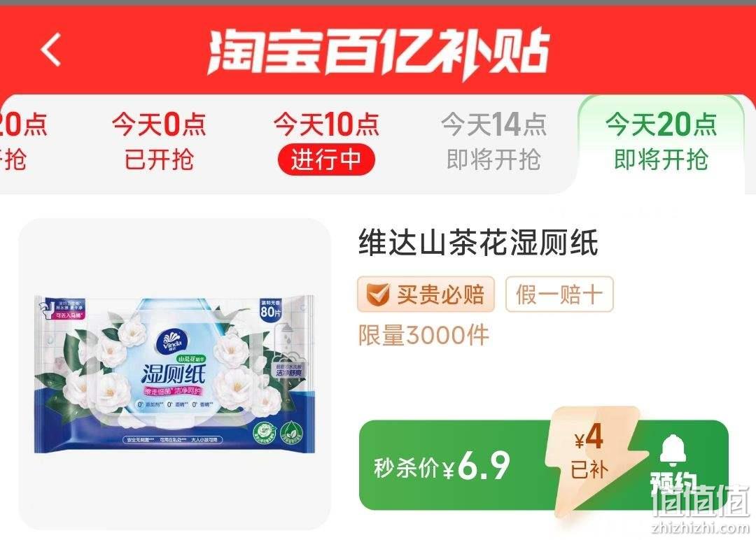
Task: Tap the shield checkmark icon on 买贵必赔
Action: pos(377,294)
